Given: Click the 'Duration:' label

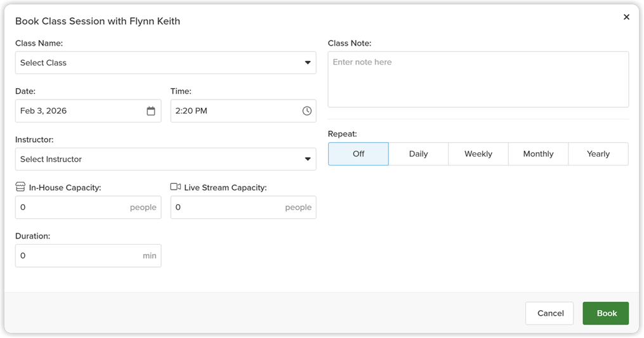Looking at the screenshot, I should click(33, 236).
